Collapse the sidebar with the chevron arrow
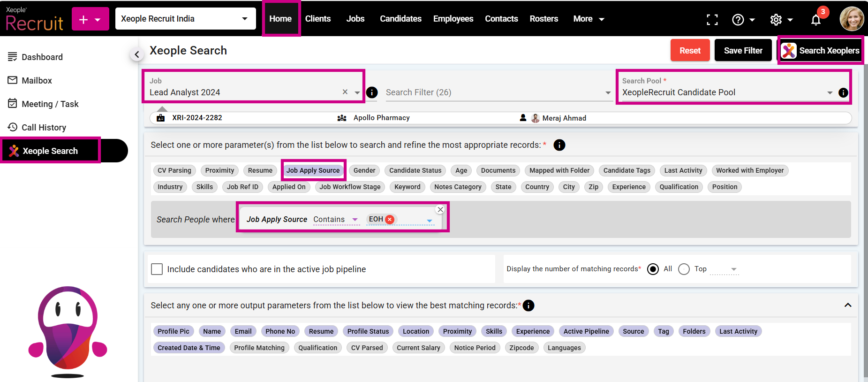This screenshot has width=868, height=382. (136, 54)
